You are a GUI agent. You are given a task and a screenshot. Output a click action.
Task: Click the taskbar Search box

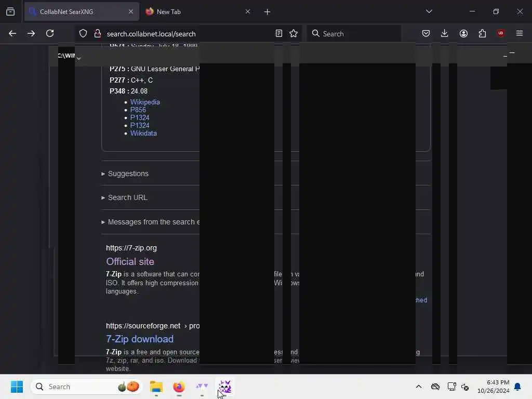click(87, 387)
